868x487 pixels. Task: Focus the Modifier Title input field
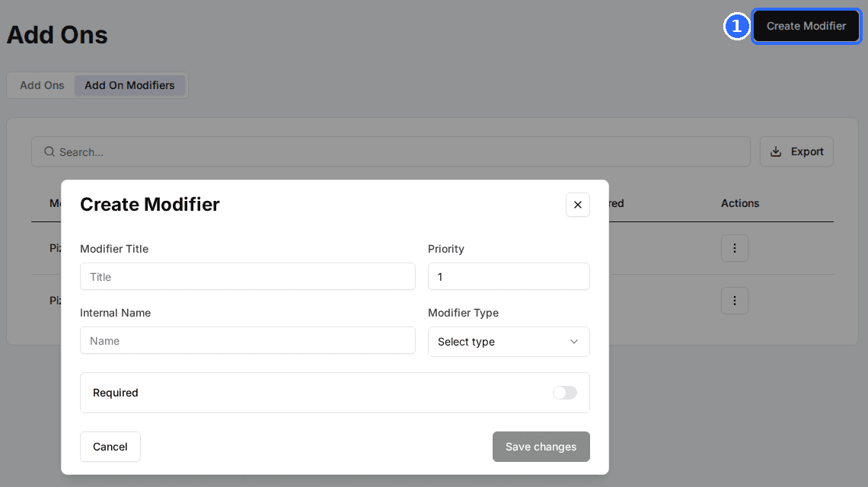point(247,277)
